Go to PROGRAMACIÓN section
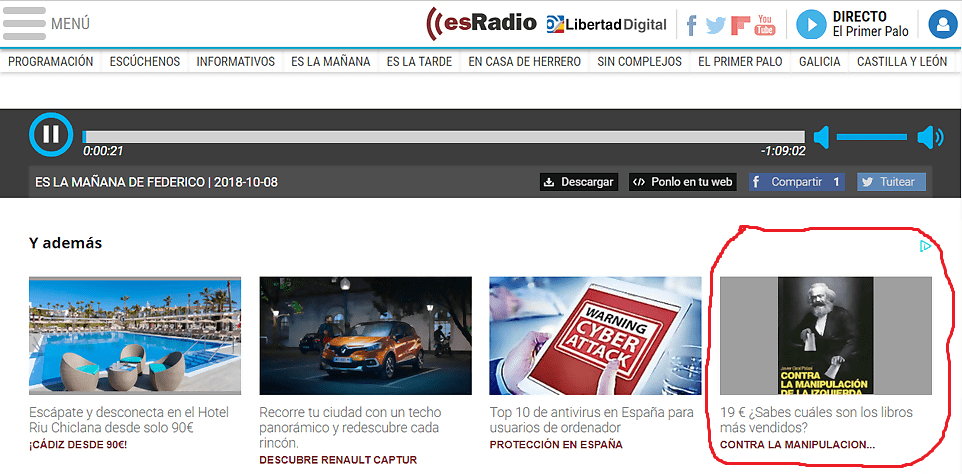Image resolution: width=962 pixels, height=474 pixels. pos(51,61)
